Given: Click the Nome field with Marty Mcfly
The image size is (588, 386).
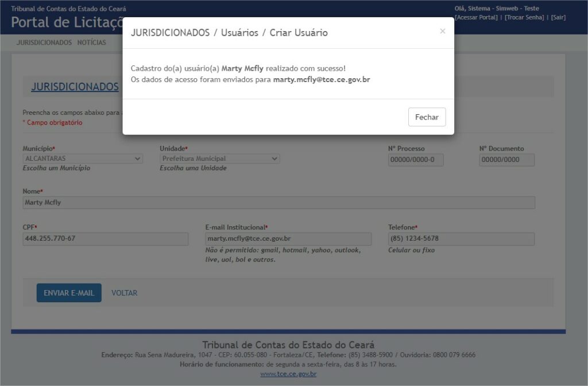Looking at the screenshot, I should point(278,203).
